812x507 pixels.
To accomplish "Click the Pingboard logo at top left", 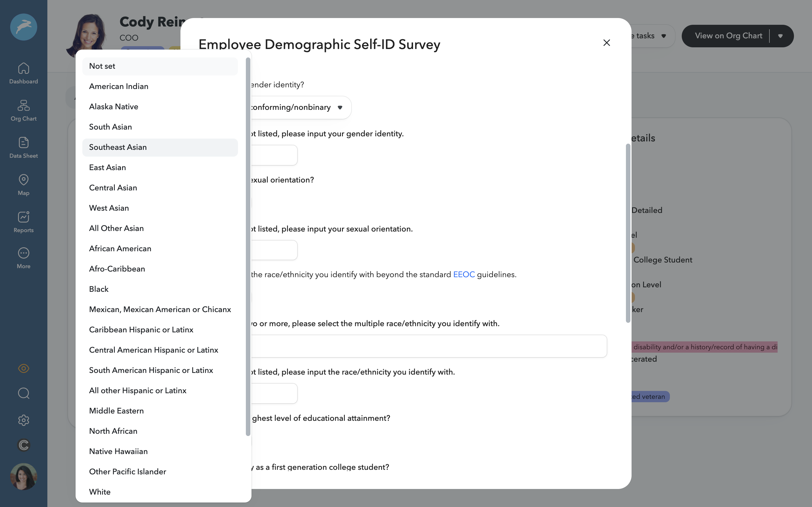I will point(23,27).
